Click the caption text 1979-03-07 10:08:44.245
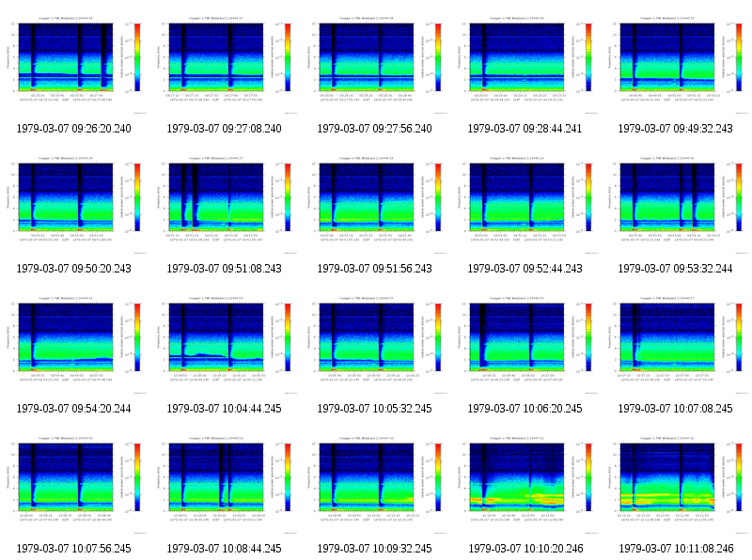Screen dimensions: 752x560 click(224, 549)
